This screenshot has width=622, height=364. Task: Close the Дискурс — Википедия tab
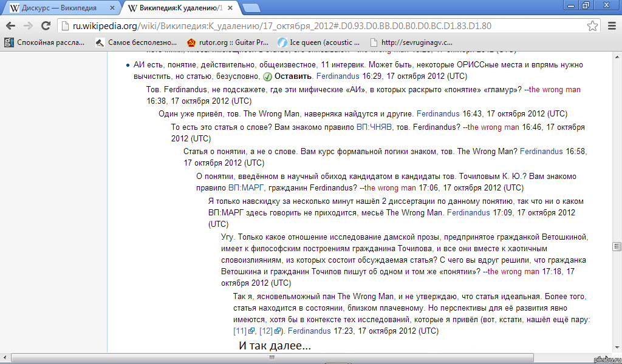tap(112, 8)
